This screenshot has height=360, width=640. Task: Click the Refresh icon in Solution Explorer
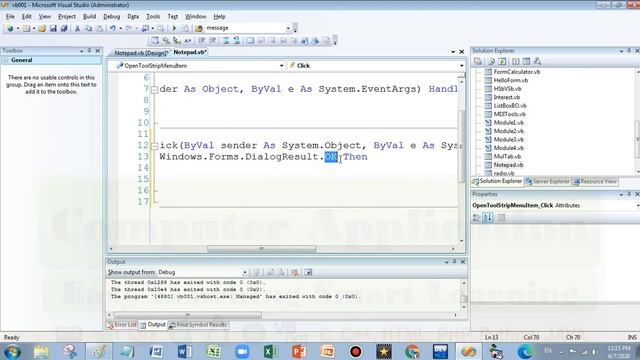tap(502, 61)
